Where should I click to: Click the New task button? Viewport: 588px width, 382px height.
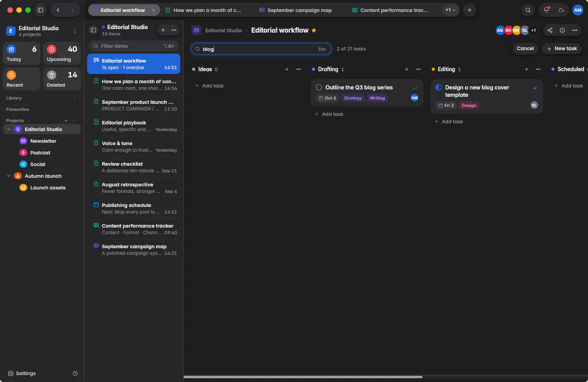562,49
